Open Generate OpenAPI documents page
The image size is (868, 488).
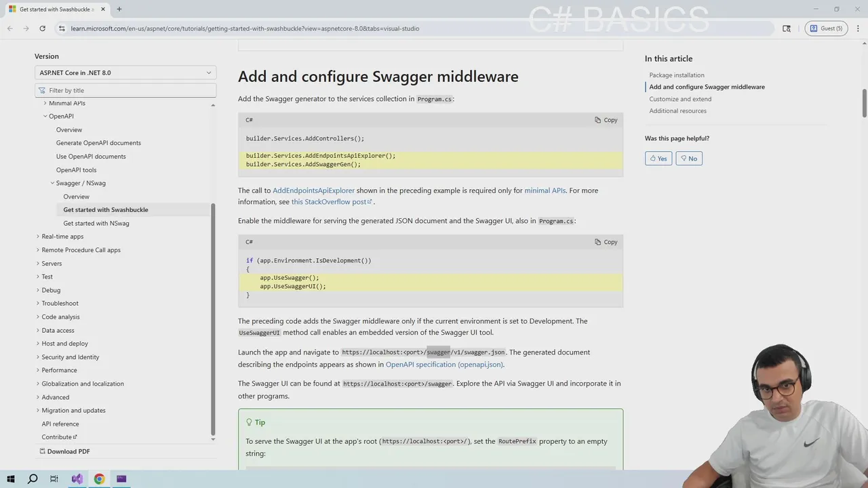coord(98,143)
